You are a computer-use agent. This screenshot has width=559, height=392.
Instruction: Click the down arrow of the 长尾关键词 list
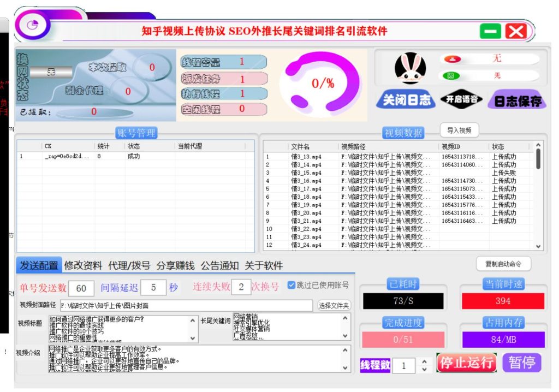(x=344, y=335)
